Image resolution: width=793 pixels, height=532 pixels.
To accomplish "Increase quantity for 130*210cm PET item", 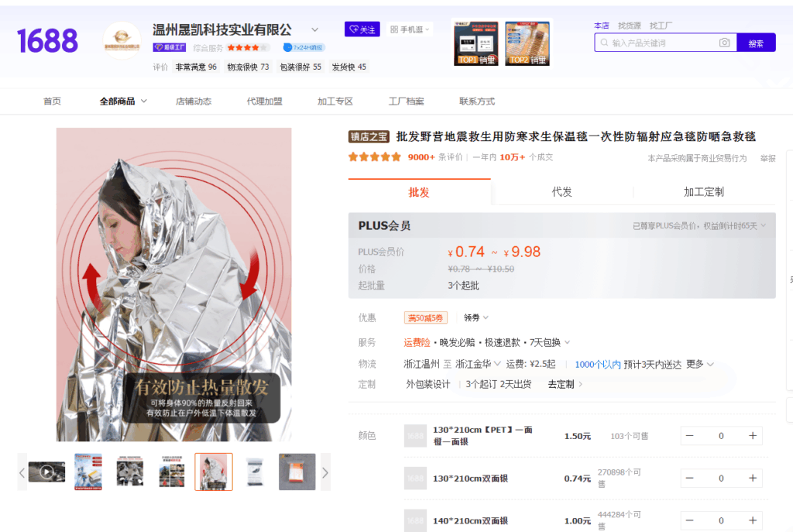I will tap(753, 435).
